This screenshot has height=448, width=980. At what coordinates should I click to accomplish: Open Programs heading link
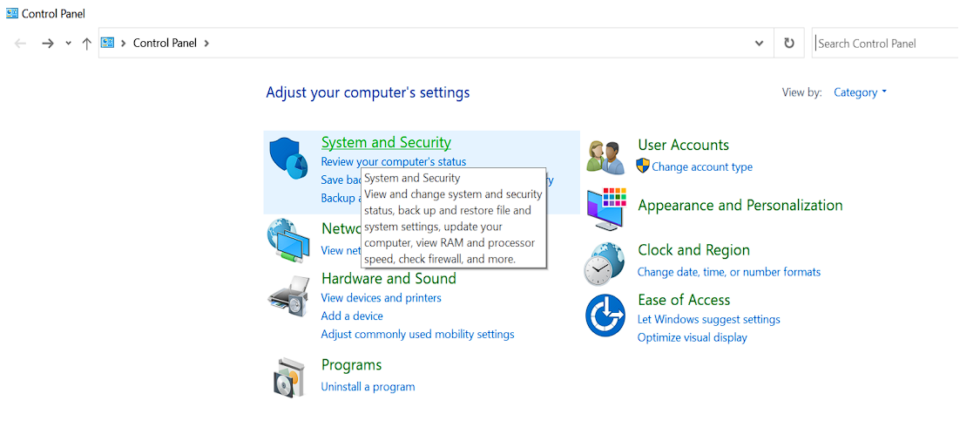click(351, 365)
